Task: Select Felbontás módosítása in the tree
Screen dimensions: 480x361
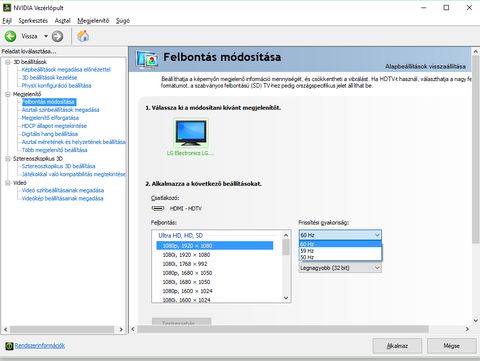Action: pos(49,102)
